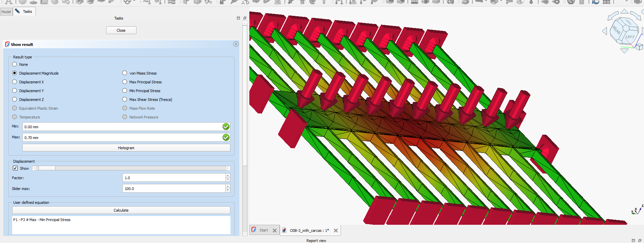Uncheck the Show displacement checkbox
The width and height of the screenshot is (644, 243).
tap(15, 168)
